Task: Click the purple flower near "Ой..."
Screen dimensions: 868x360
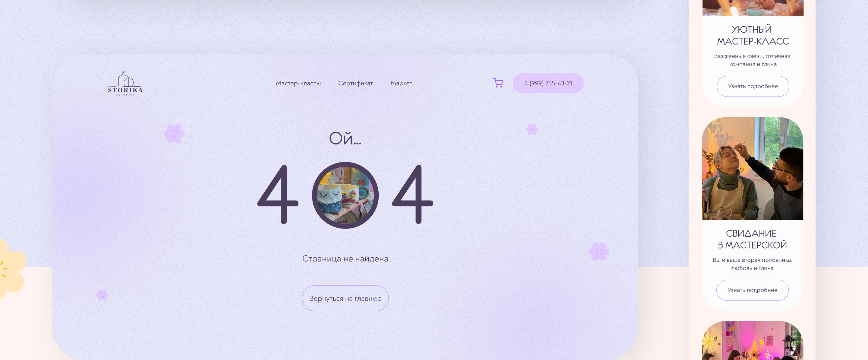Action: (x=174, y=134)
